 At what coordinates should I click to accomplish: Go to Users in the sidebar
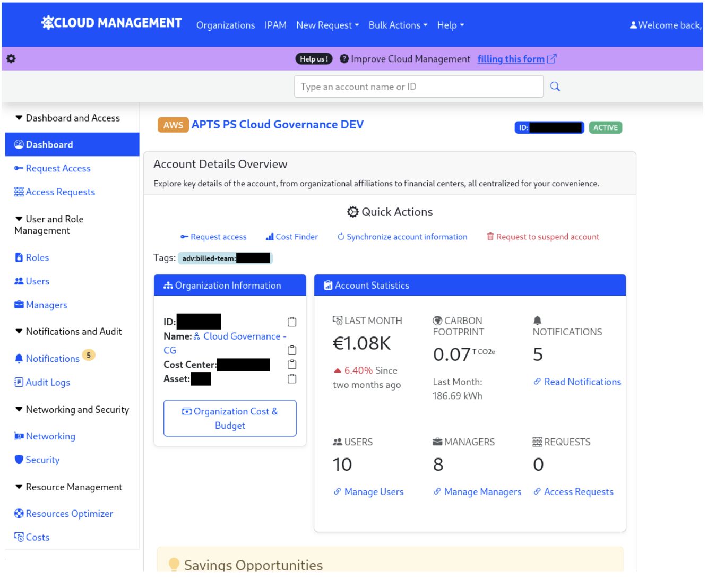point(32,281)
